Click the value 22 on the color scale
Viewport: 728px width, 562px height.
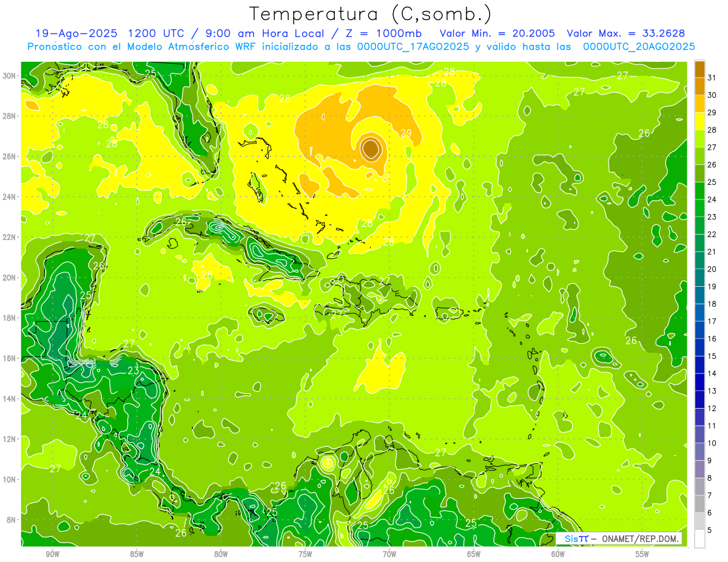pyautogui.click(x=712, y=234)
